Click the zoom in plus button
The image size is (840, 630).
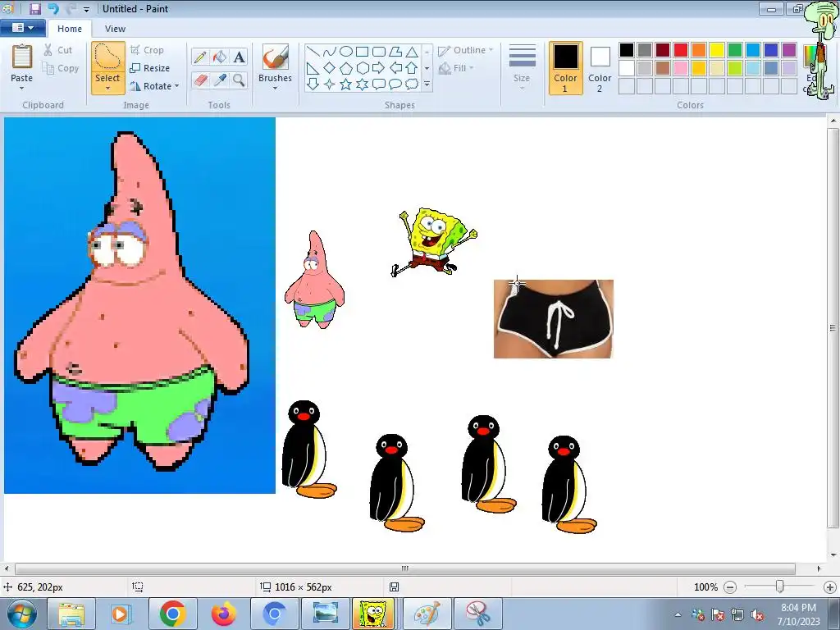[830, 587]
